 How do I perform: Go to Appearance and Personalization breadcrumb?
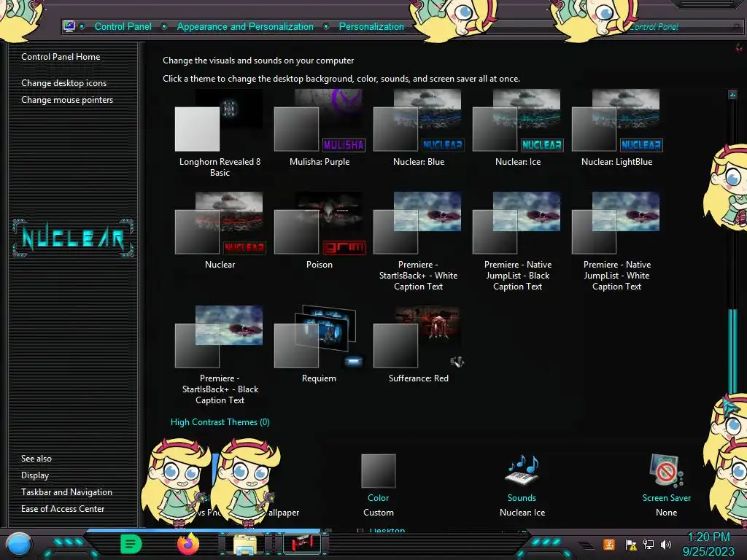[245, 27]
